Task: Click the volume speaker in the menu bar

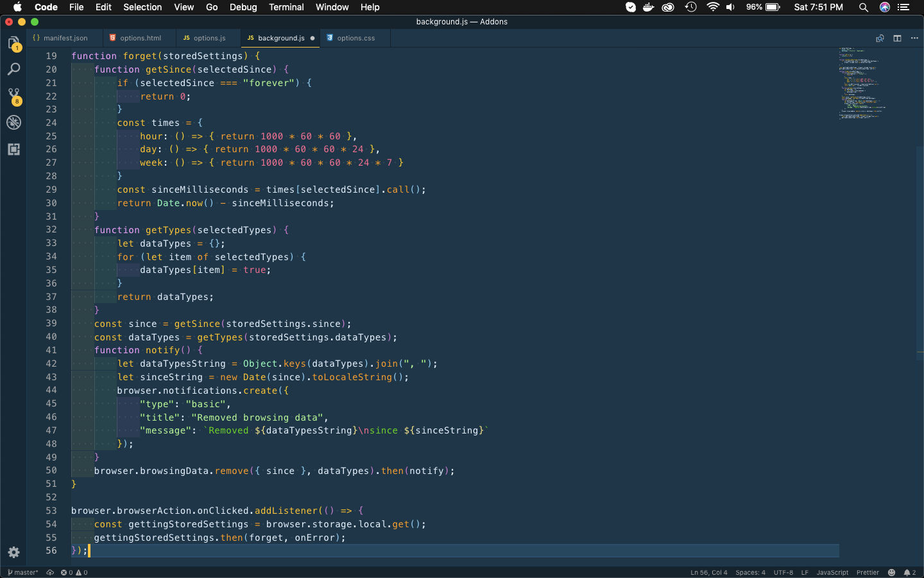Action: 730,7
